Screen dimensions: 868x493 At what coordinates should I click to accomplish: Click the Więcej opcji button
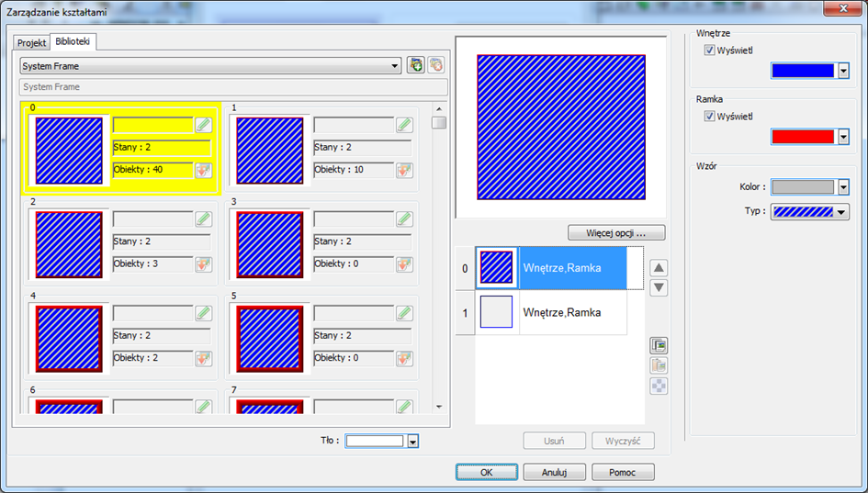[616, 233]
